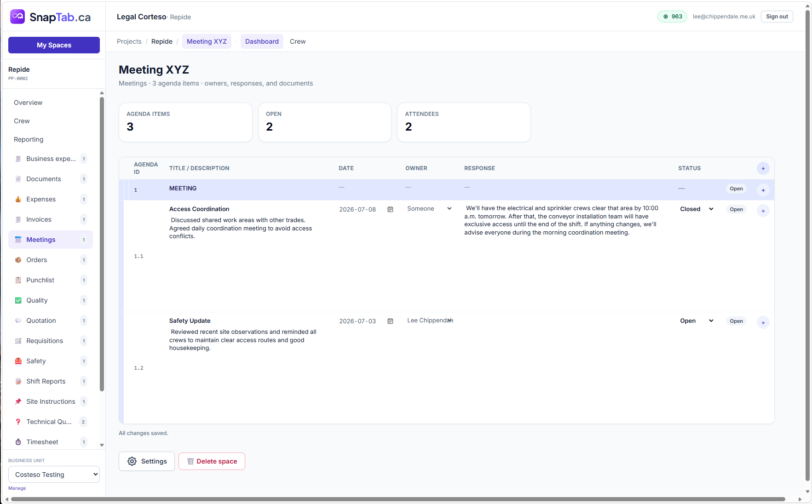
Task: Open the calendar picker for Safety Update date
Action: tap(390, 321)
